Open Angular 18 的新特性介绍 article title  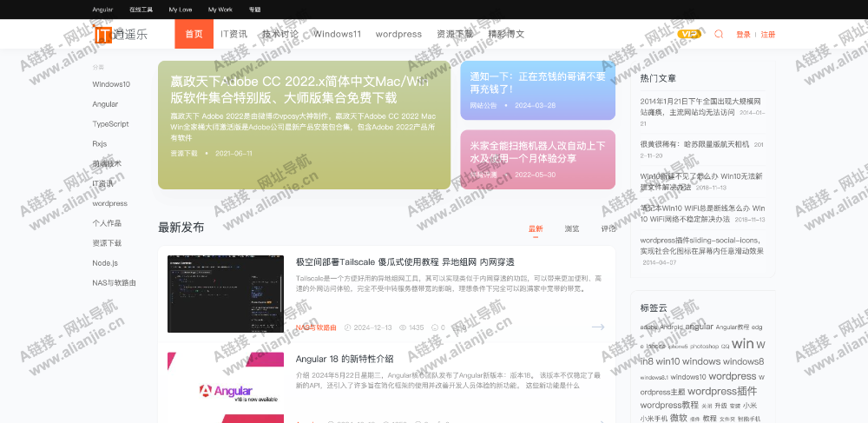[x=345, y=359]
